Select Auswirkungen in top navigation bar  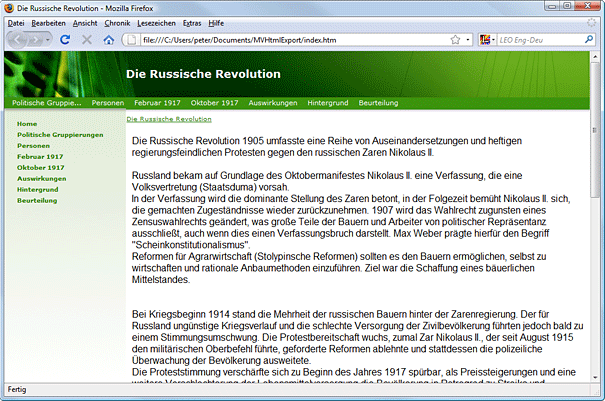[x=273, y=103]
